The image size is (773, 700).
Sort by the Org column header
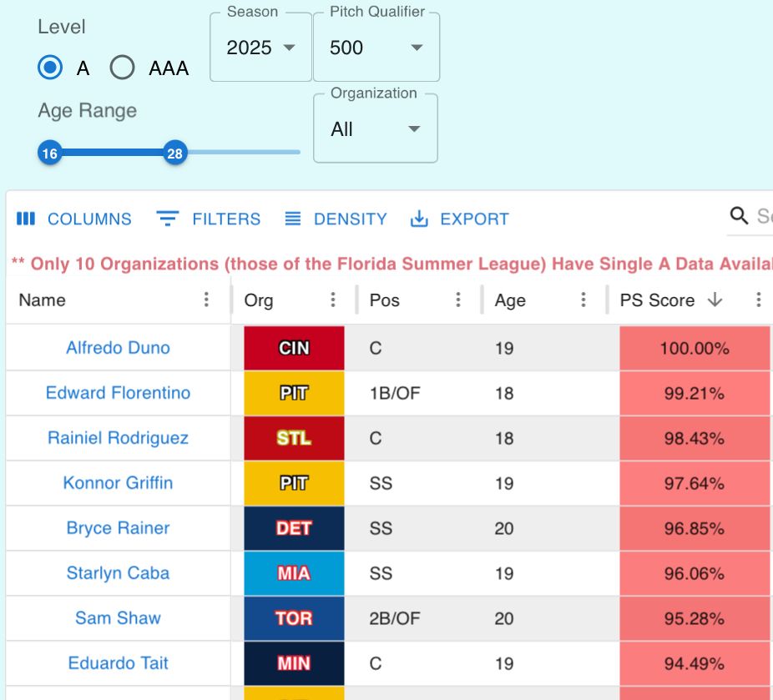point(258,300)
